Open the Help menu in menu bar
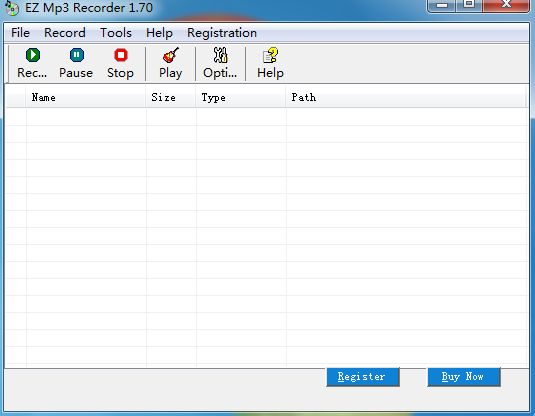The width and height of the screenshot is (535, 416). point(159,33)
